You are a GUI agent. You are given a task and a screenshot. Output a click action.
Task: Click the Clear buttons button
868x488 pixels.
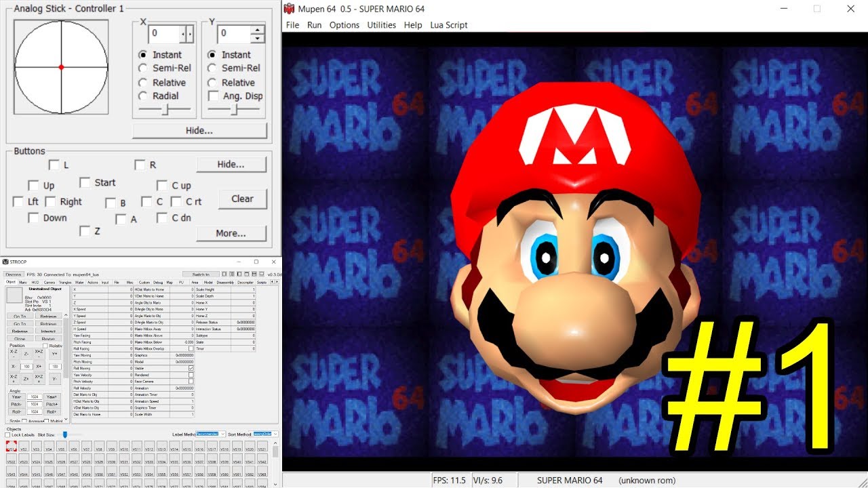[x=242, y=199]
